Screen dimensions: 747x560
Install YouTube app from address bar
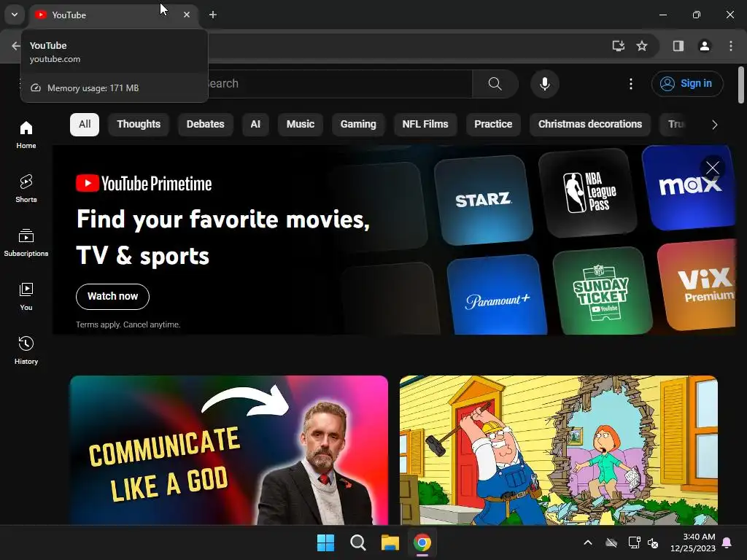pyautogui.click(x=618, y=46)
